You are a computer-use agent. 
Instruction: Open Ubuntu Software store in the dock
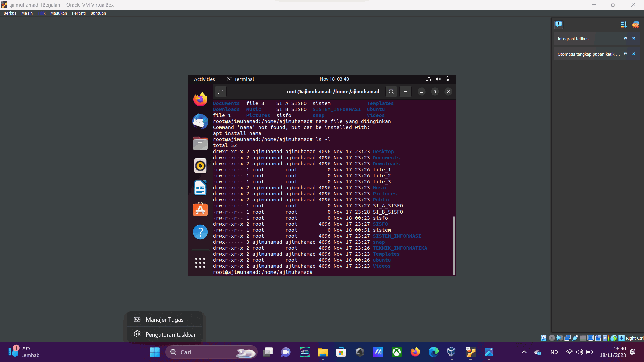click(x=200, y=209)
